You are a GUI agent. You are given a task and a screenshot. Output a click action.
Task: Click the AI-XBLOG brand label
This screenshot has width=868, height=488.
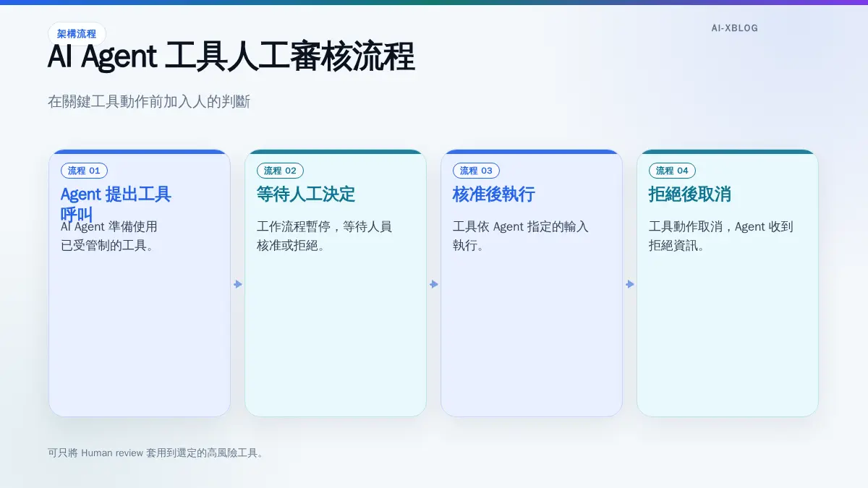click(x=734, y=28)
